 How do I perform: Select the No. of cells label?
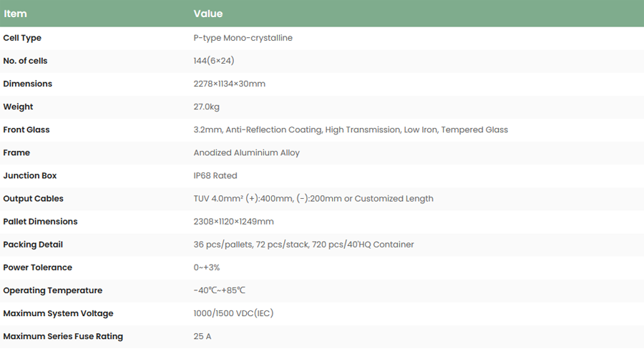click(x=25, y=61)
